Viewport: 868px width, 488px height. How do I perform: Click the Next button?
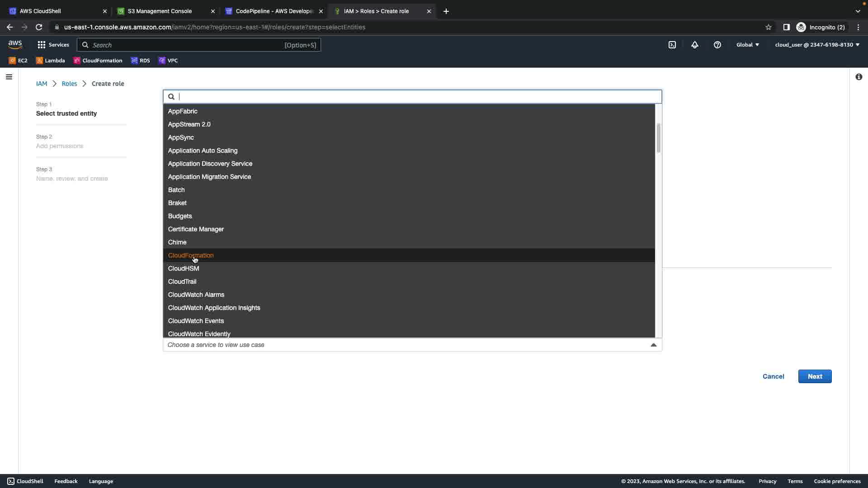click(x=815, y=376)
